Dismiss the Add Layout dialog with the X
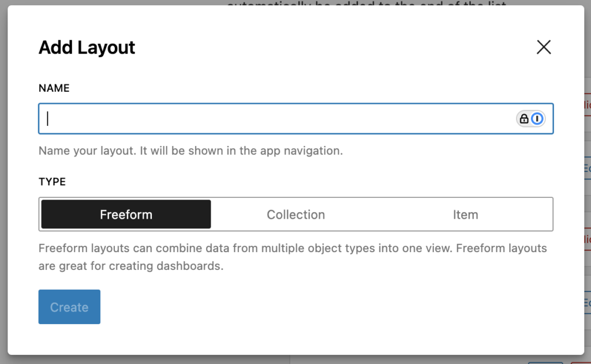The height and width of the screenshot is (364, 591). click(543, 47)
